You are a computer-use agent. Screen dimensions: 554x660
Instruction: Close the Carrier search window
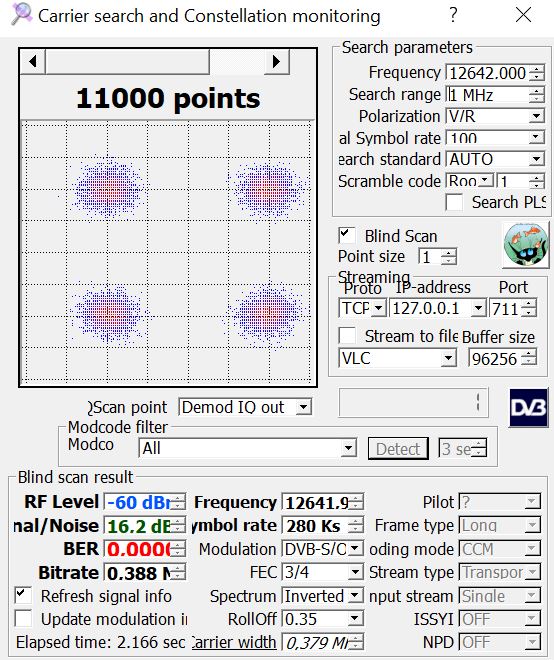(x=523, y=15)
